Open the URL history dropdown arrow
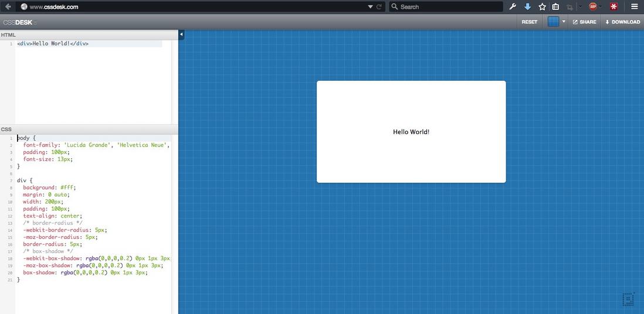 pyautogui.click(x=370, y=6)
